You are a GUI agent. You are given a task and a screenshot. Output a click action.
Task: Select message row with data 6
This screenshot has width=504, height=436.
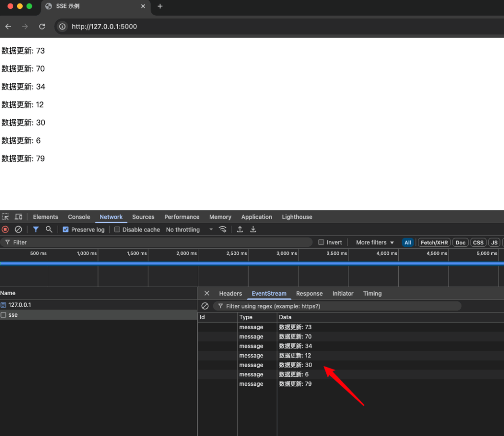tap(350, 374)
